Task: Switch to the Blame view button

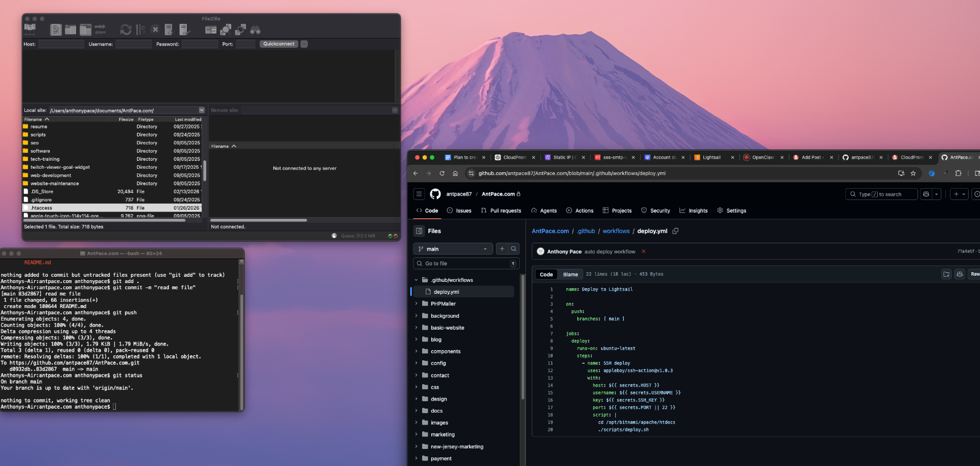Action: (x=570, y=274)
